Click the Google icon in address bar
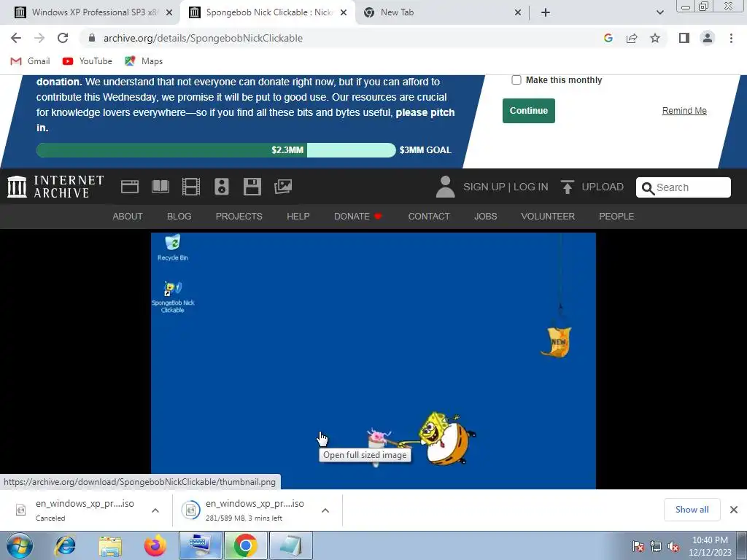This screenshot has width=747, height=560. tap(608, 38)
